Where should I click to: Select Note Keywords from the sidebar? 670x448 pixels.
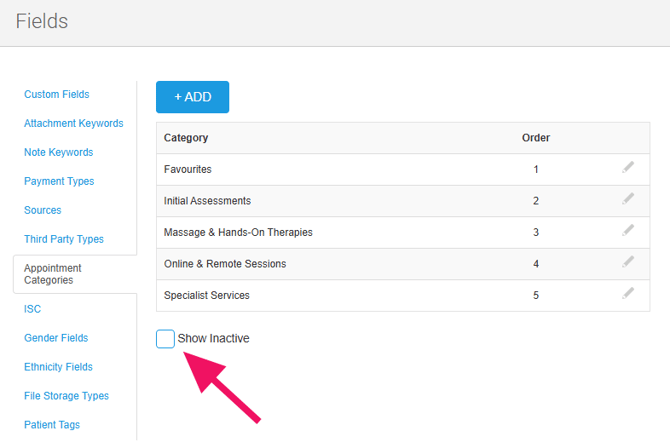click(x=58, y=152)
